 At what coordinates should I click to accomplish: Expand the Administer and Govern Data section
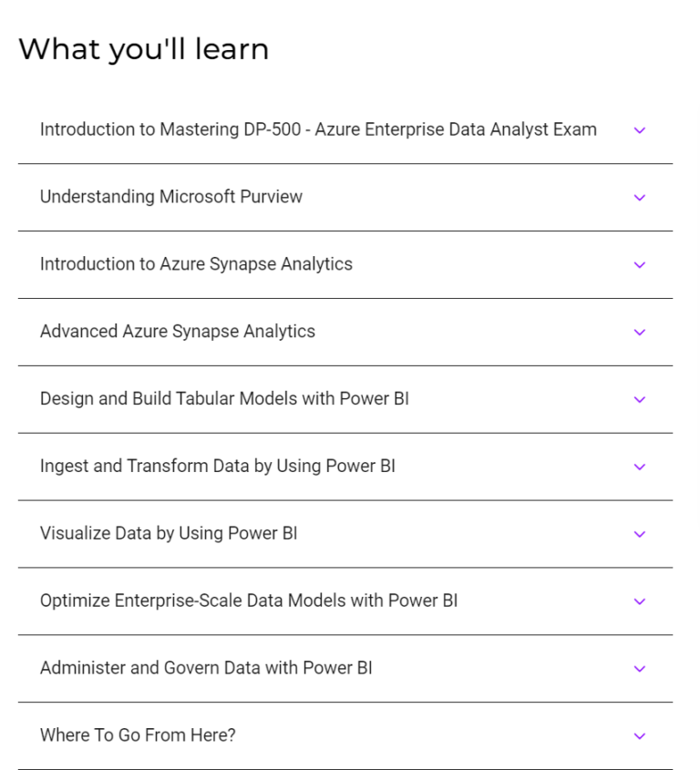tap(639, 668)
